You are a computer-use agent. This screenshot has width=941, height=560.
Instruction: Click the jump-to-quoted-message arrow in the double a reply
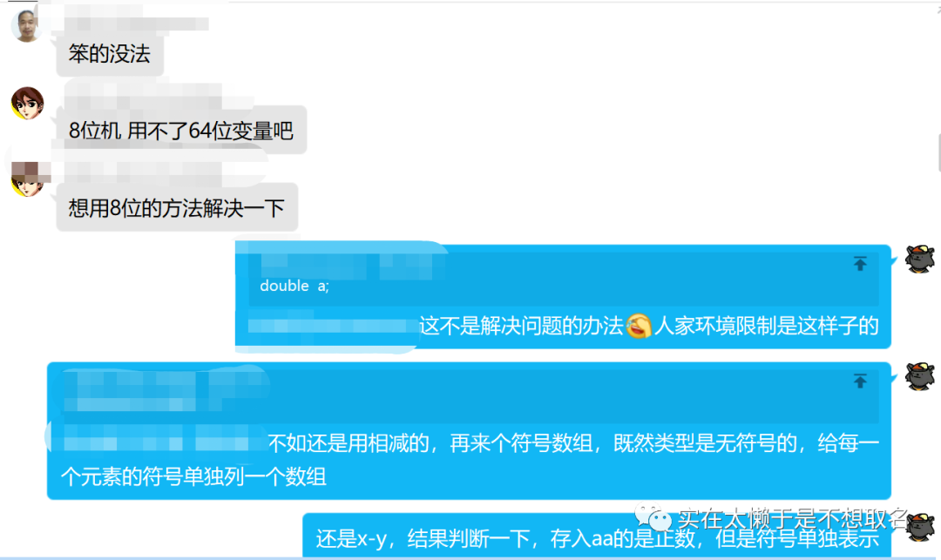click(x=860, y=263)
